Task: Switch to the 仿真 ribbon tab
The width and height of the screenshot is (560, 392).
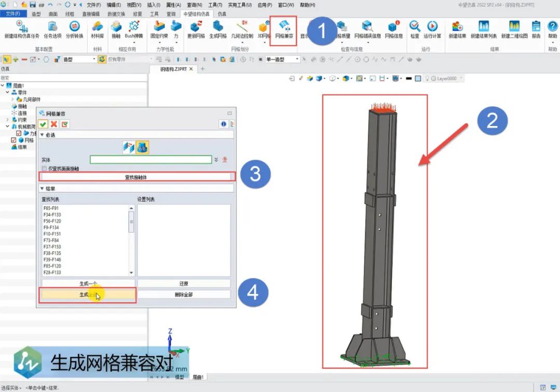Action: coord(222,14)
